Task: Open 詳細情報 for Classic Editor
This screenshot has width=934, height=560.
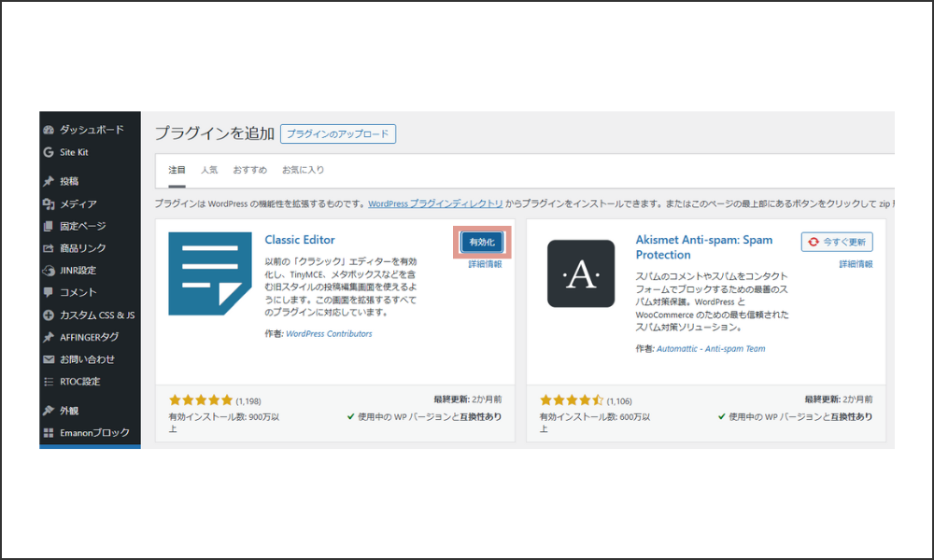Action: click(x=485, y=264)
